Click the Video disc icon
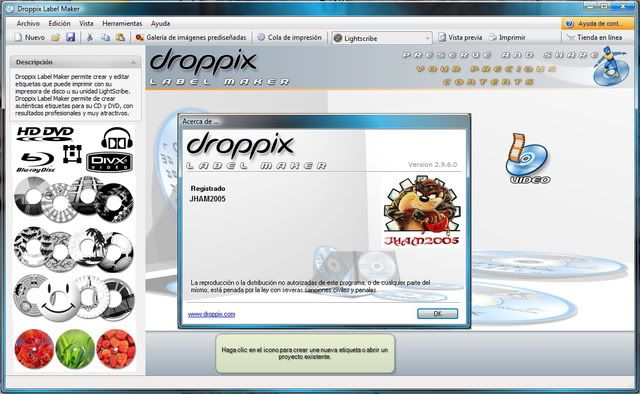 [x=528, y=158]
